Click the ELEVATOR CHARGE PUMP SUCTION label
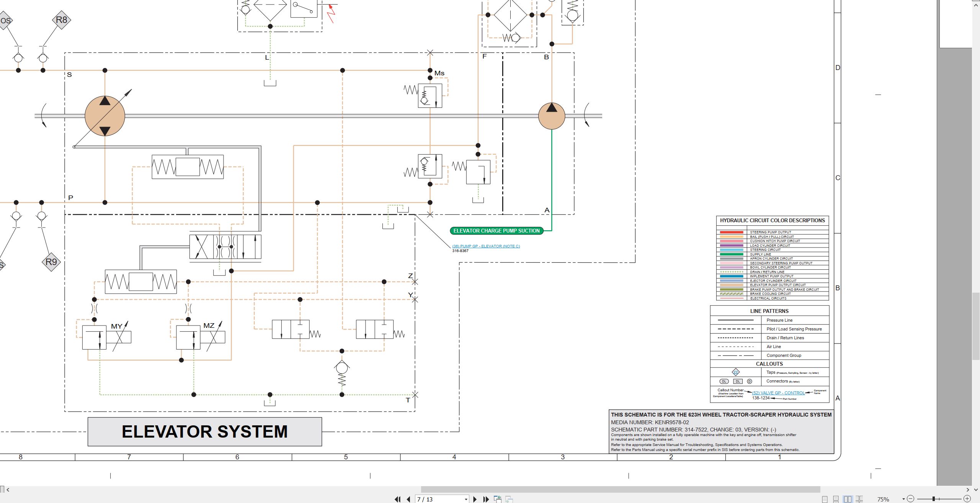 [x=497, y=231]
